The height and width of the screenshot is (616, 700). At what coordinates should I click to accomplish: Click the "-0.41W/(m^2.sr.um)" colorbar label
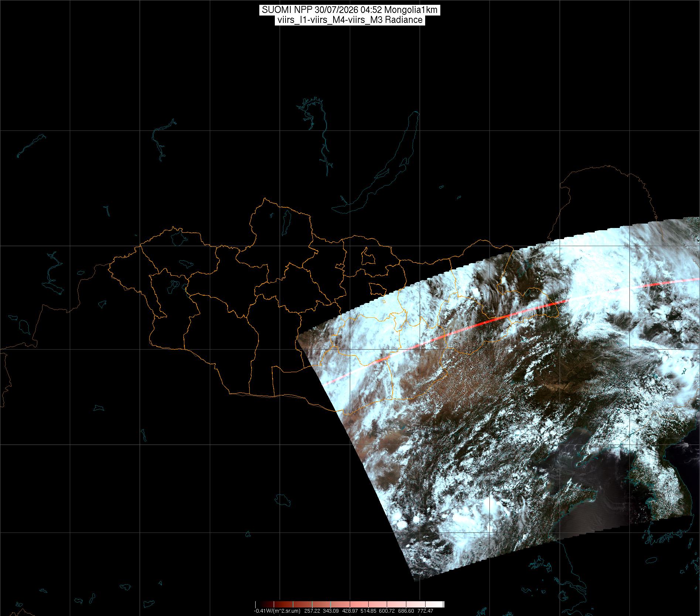[x=277, y=611]
